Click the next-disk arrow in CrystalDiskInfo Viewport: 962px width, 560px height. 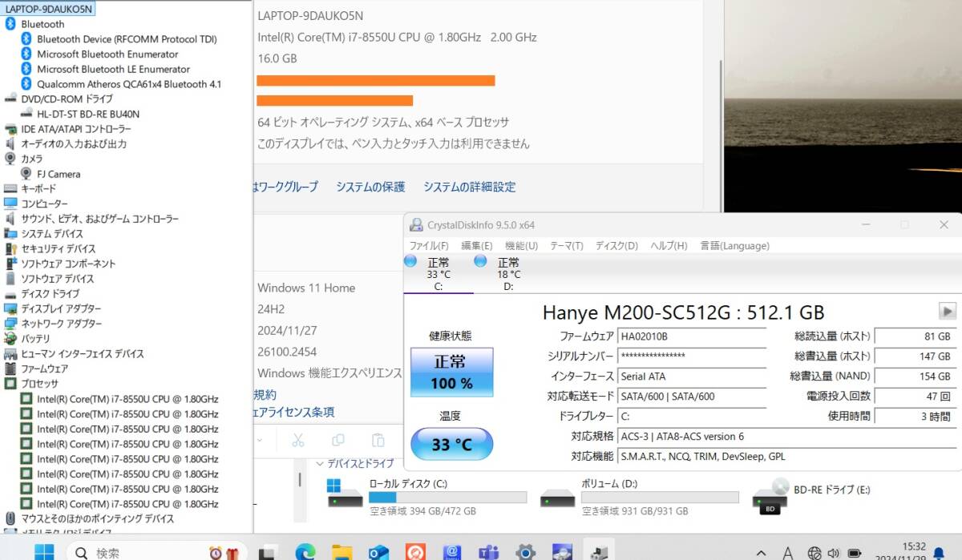pos(947,312)
